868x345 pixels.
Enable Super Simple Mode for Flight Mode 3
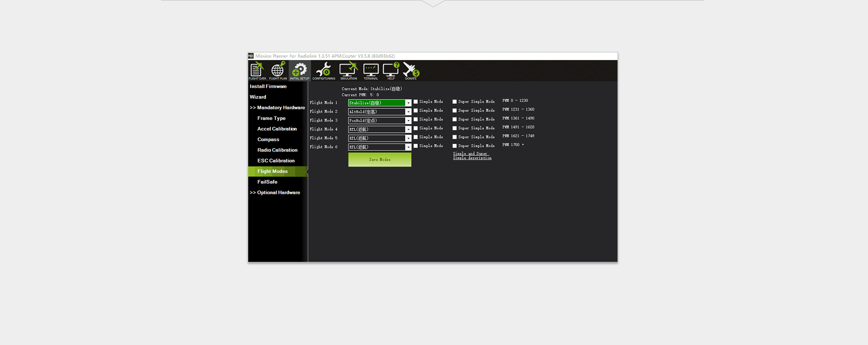pyautogui.click(x=455, y=120)
